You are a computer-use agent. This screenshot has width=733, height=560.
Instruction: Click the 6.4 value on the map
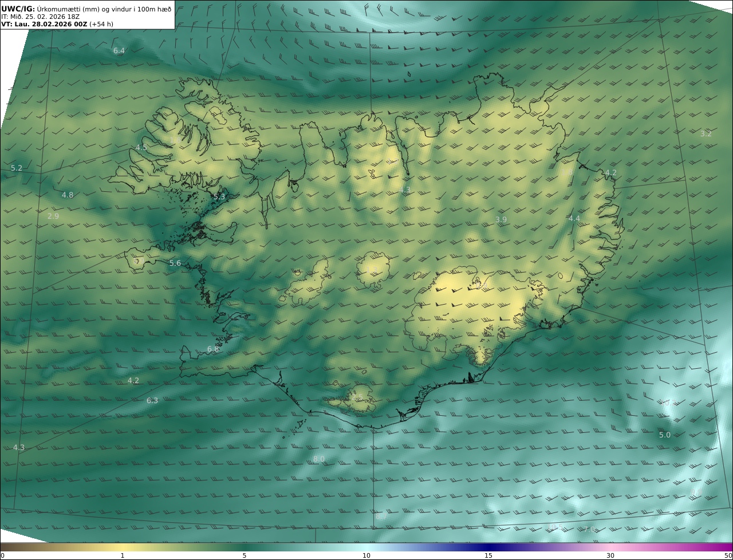click(x=119, y=51)
